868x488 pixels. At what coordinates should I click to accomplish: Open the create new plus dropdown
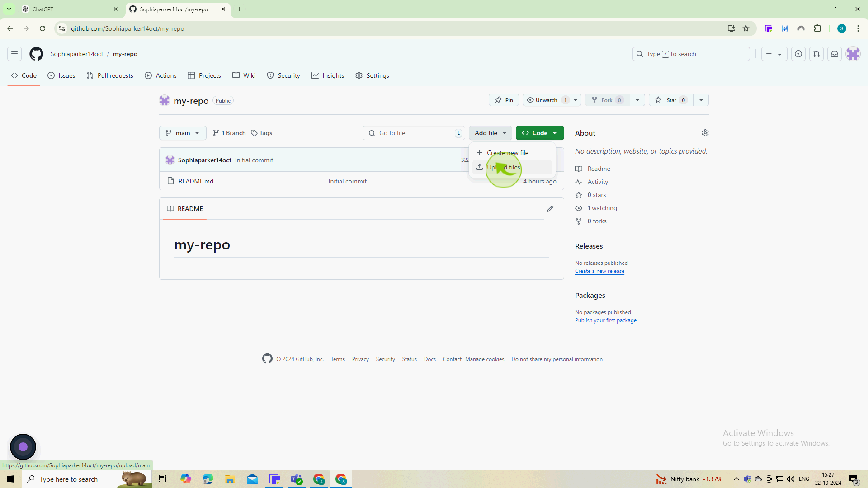(774, 54)
